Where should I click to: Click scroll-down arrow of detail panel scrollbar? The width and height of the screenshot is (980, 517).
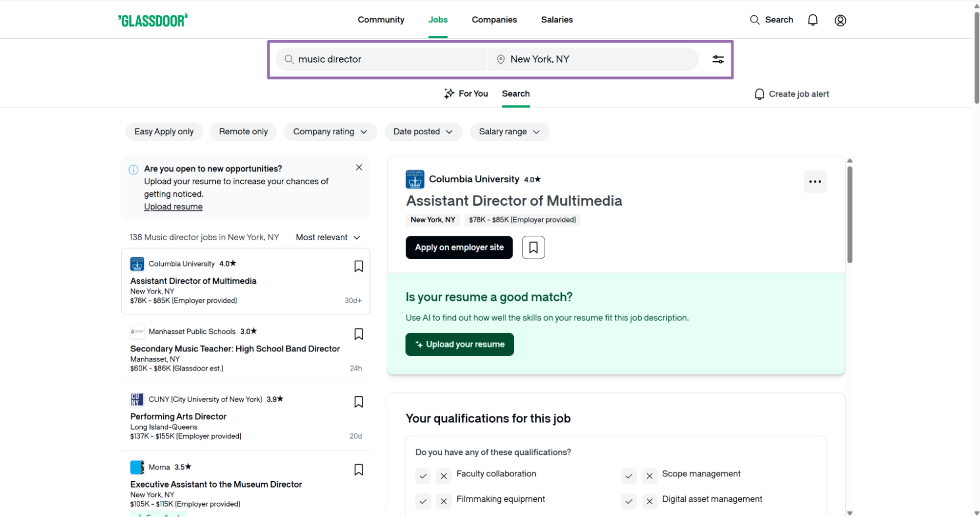[850, 513]
